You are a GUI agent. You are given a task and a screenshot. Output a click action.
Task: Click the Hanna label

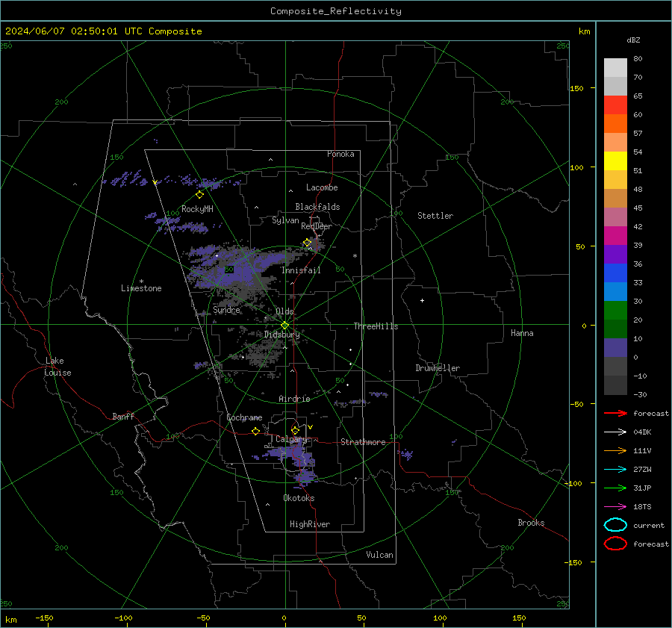[522, 333]
